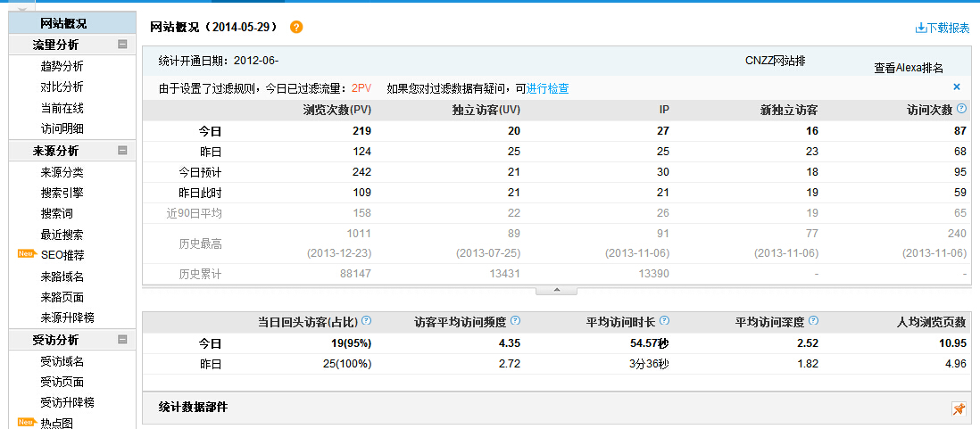This screenshot has height=429, width=980.
Task: Click the help icon next to 访问次数
Action: click(x=961, y=109)
